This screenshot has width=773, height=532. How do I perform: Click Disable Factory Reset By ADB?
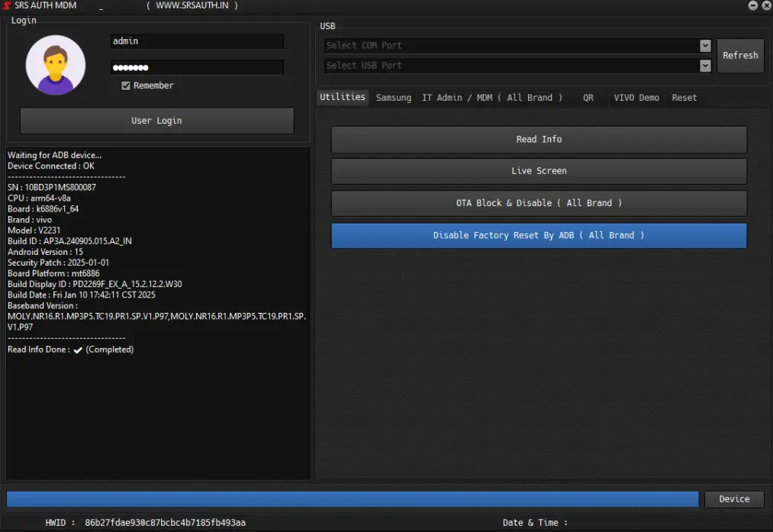539,236
